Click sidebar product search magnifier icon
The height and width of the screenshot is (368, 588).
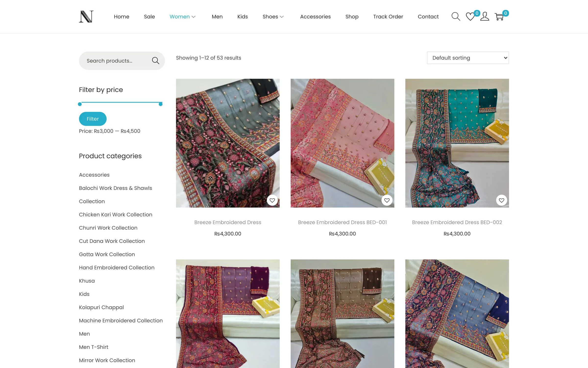[156, 61]
